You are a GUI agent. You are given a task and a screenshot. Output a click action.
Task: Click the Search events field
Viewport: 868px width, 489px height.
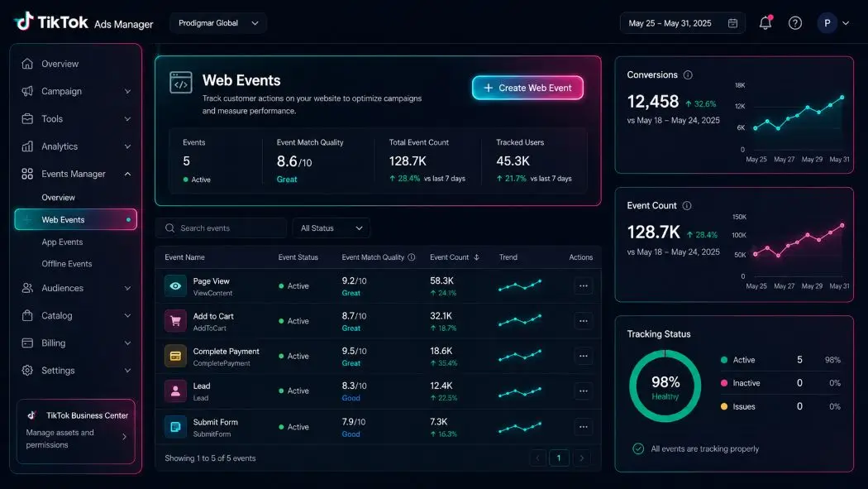click(x=221, y=228)
